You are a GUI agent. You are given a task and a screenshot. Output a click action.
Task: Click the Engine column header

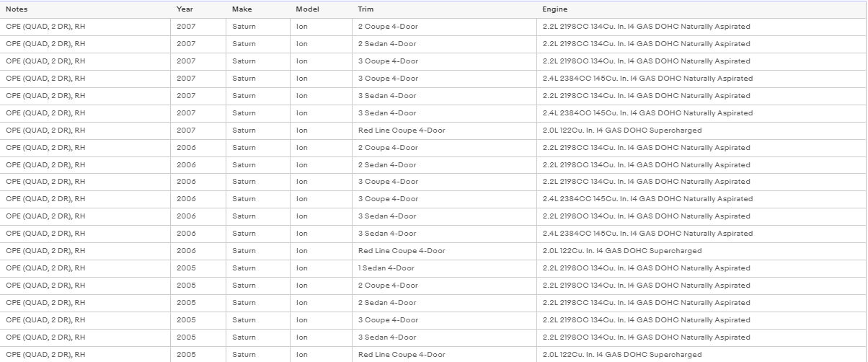coord(702,9)
